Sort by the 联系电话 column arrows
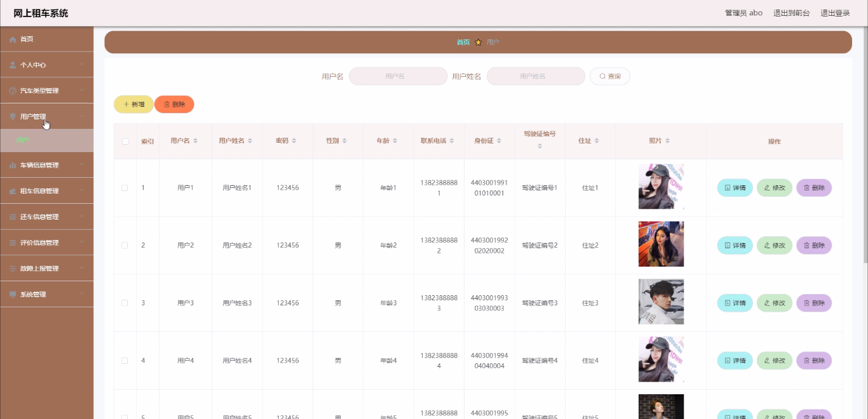868x419 pixels. [x=452, y=141]
